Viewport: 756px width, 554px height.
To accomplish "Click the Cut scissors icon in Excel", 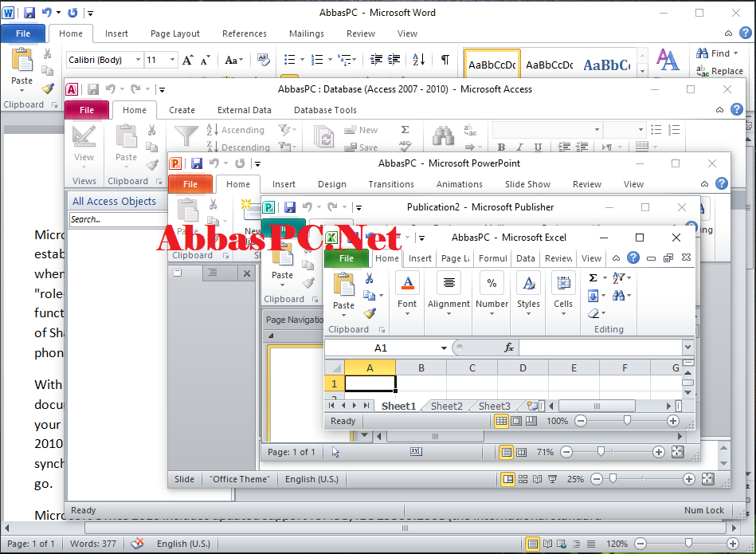I will tap(370, 278).
